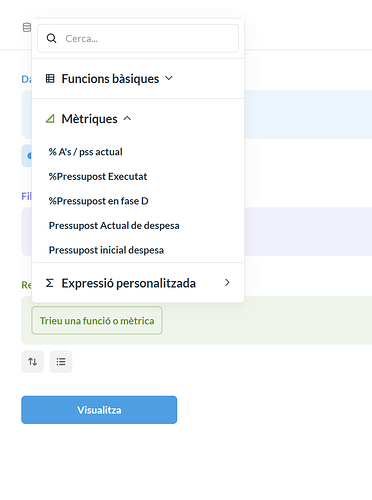The width and height of the screenshot is (372, 500).
Task: Focus the Cerca... search field
Action: coord(138,38)
